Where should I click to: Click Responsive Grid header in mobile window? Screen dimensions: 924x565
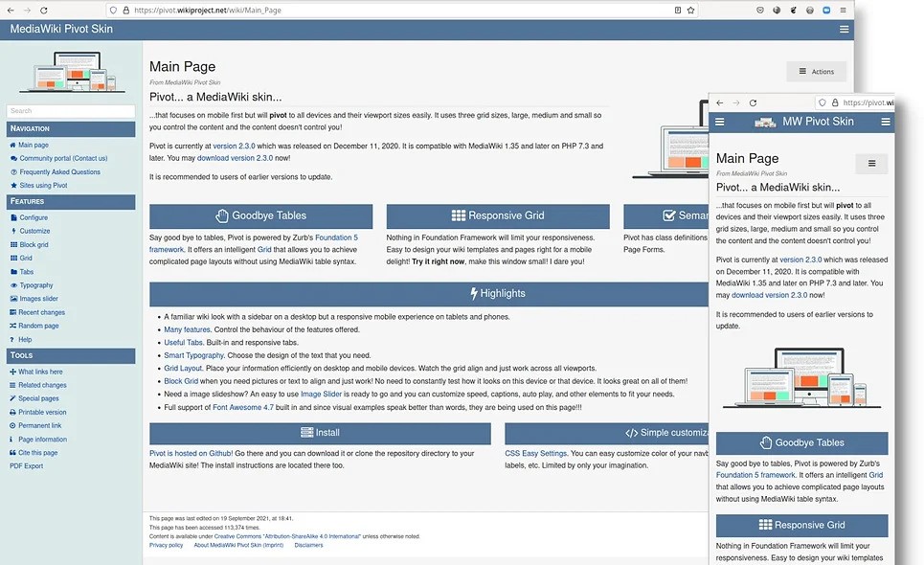[802, 526]
